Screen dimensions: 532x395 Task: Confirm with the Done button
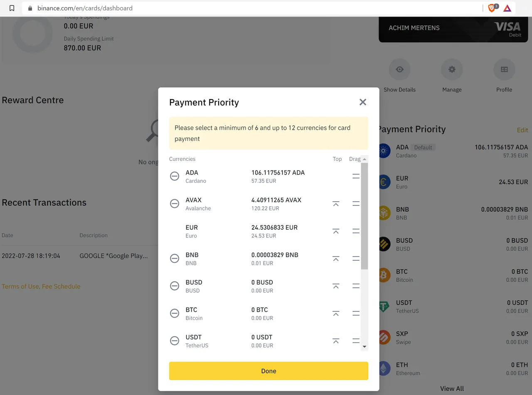coord(268,371)
